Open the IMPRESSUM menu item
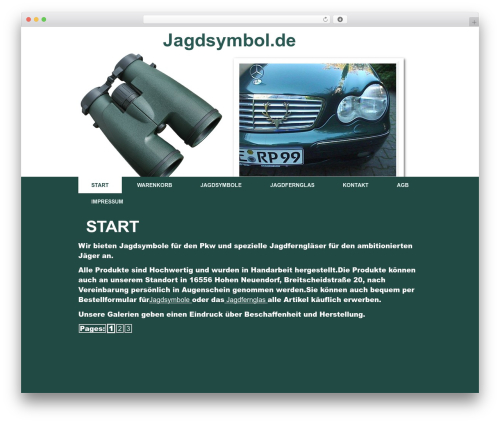The height and width of the screenshot is (423, 500). pyautogui.click(x=107, y=202)
